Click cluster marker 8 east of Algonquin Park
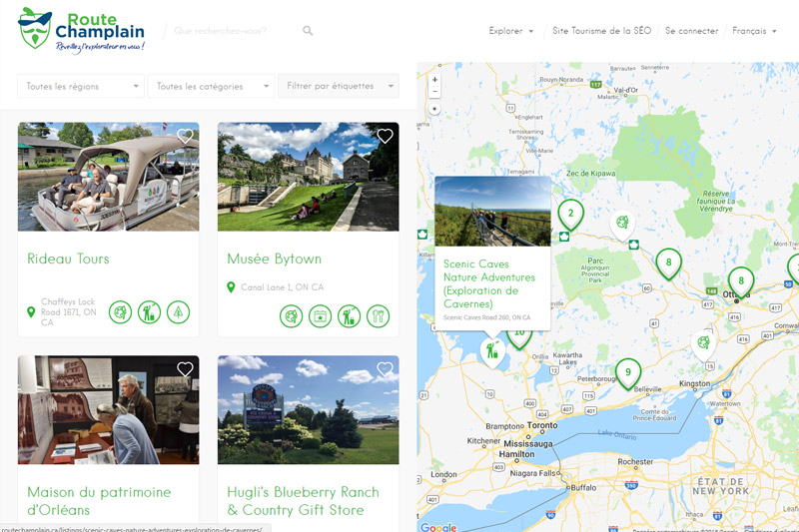 coord(668,264)
